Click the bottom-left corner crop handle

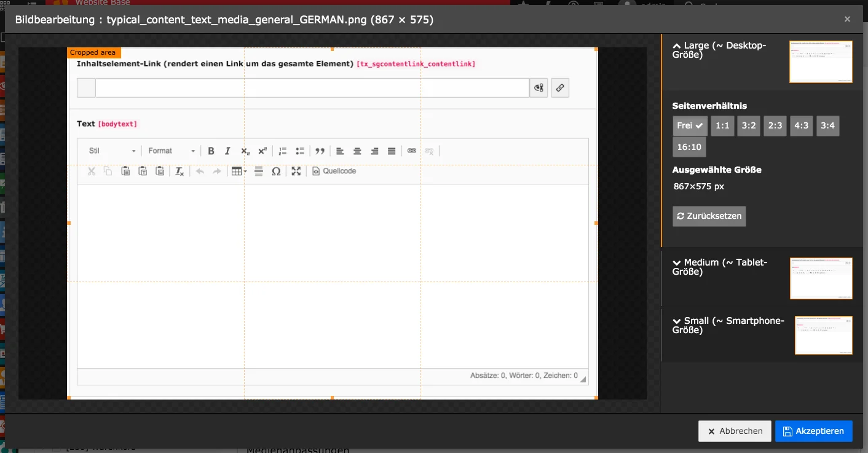68,398
